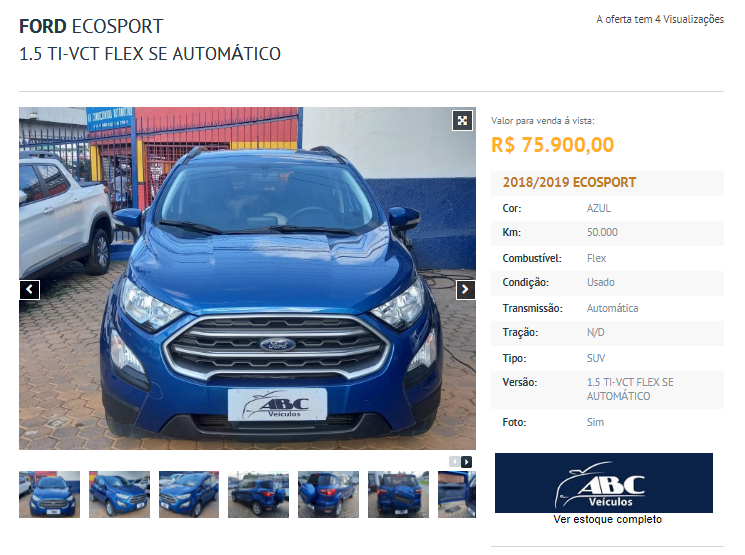Select the partially visible seventh thumbnail
This screenshot has width=745, height=555.
pyautogui.click(x=457, y=494)
